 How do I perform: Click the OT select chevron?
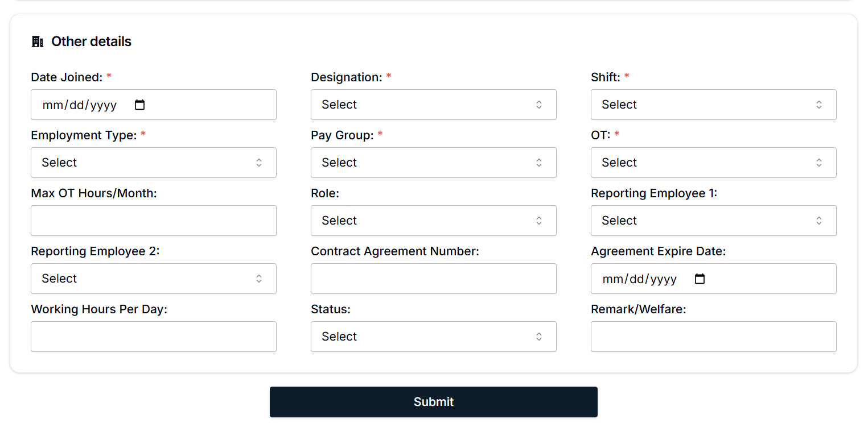tap(818, 163)
